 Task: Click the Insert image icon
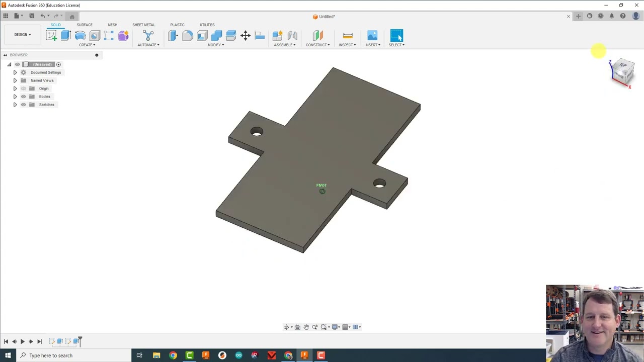372,35
